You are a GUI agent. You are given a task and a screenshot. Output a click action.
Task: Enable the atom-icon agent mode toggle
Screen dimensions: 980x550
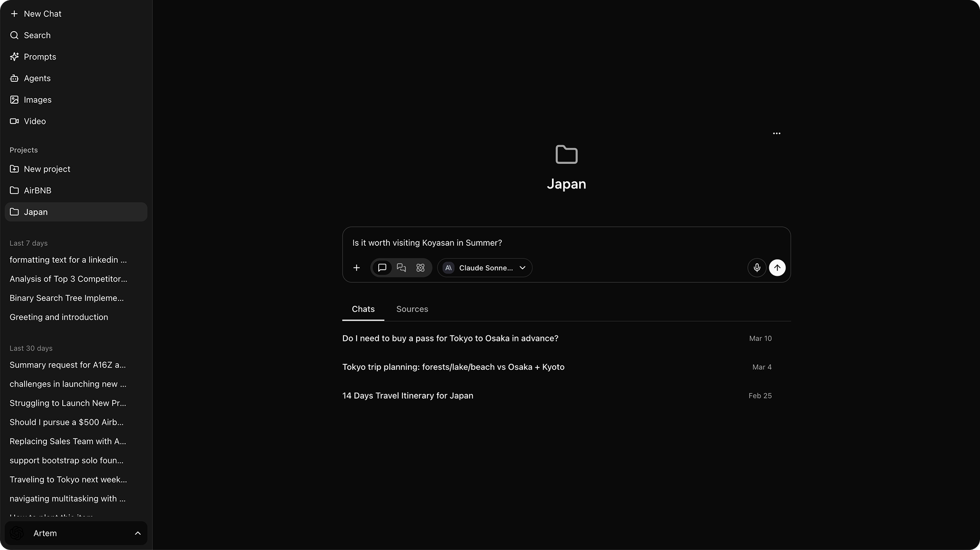tap(420, 268)
